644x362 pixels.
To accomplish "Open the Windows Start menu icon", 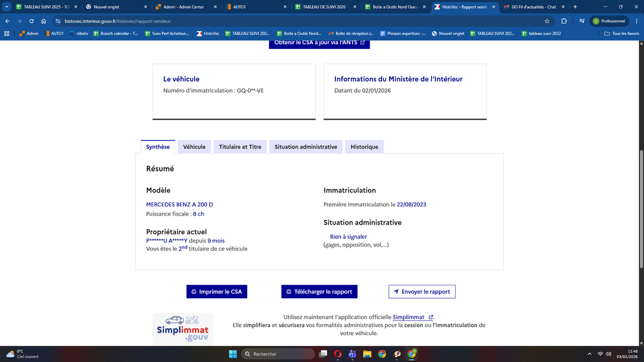I will point(233,353).
